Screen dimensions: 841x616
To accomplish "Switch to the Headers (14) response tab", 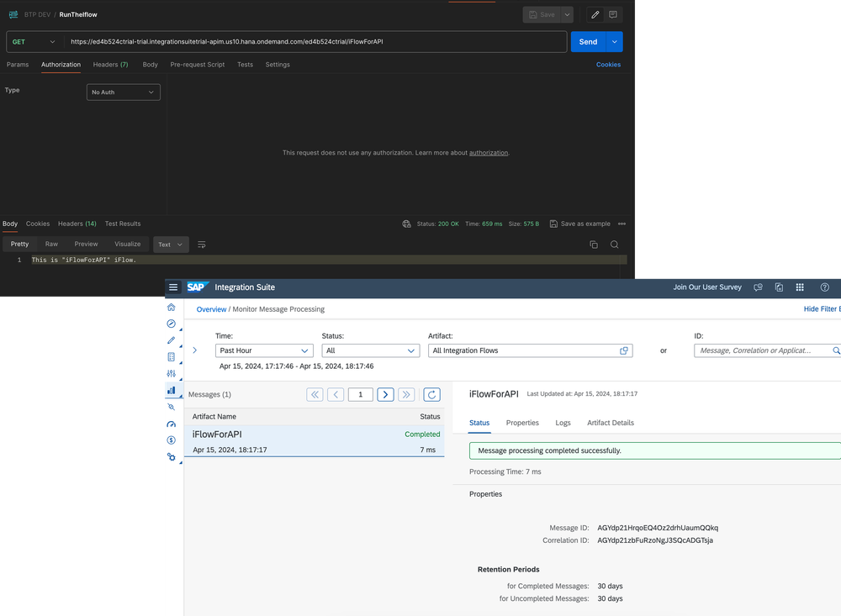I will (77, 224).
